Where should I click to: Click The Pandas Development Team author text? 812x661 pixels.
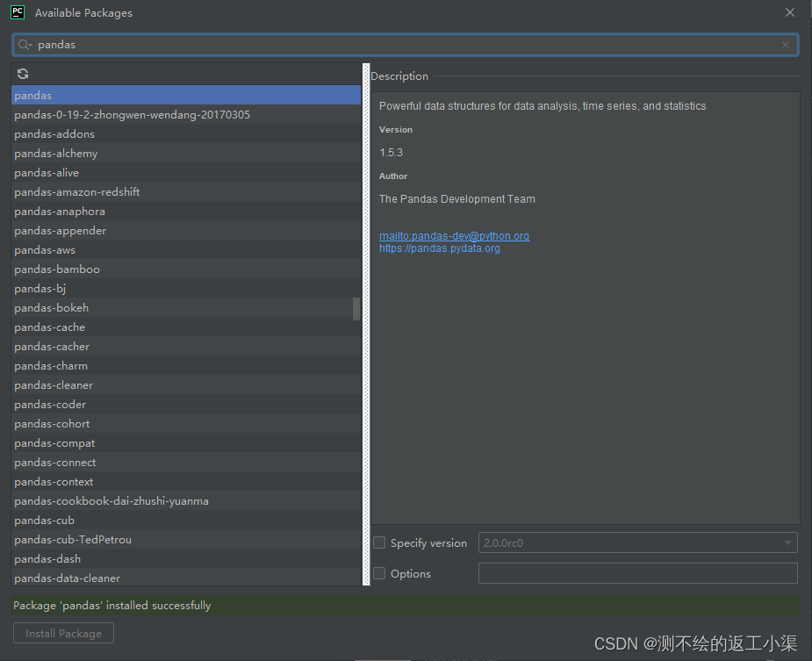(x=457, y=199)
